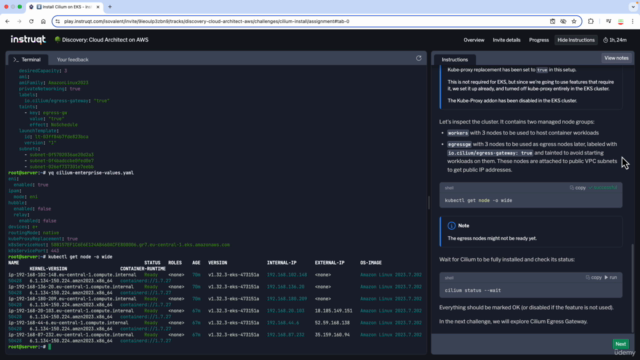Click the timer icon showing 1h, 24m
The width and height of the screenshot is (640, 360).
(x=606, y=40)
